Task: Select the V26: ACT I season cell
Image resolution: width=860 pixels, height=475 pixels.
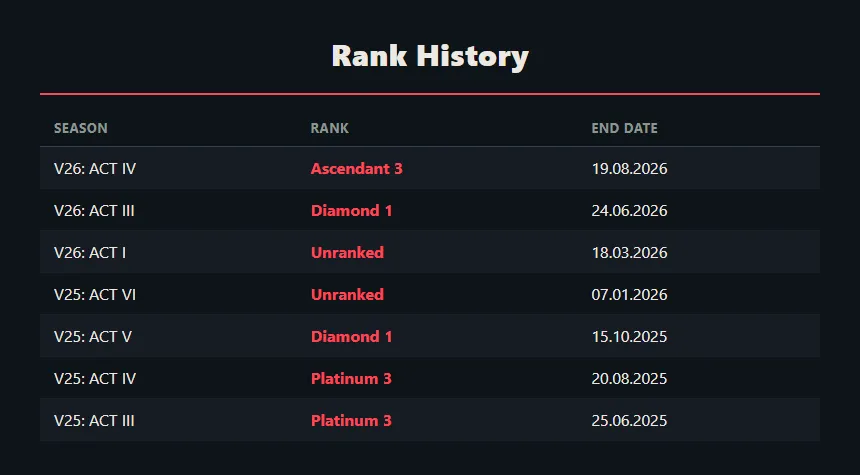Action: coord(90,252)
